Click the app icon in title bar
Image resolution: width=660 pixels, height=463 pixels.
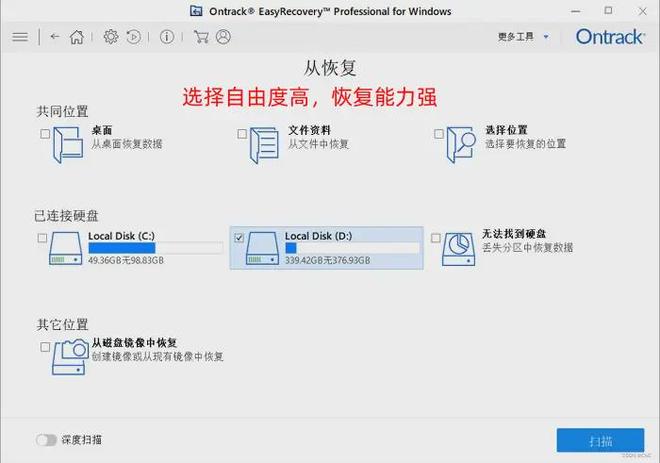coord(196,11)
